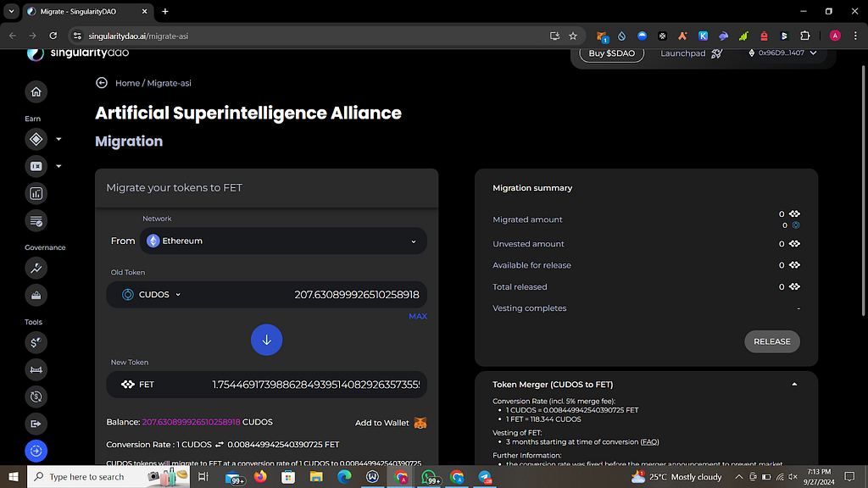Screen dimensions: 868x488
Task: Open the bridge Tools icon
Action: (x=36, y=369)
